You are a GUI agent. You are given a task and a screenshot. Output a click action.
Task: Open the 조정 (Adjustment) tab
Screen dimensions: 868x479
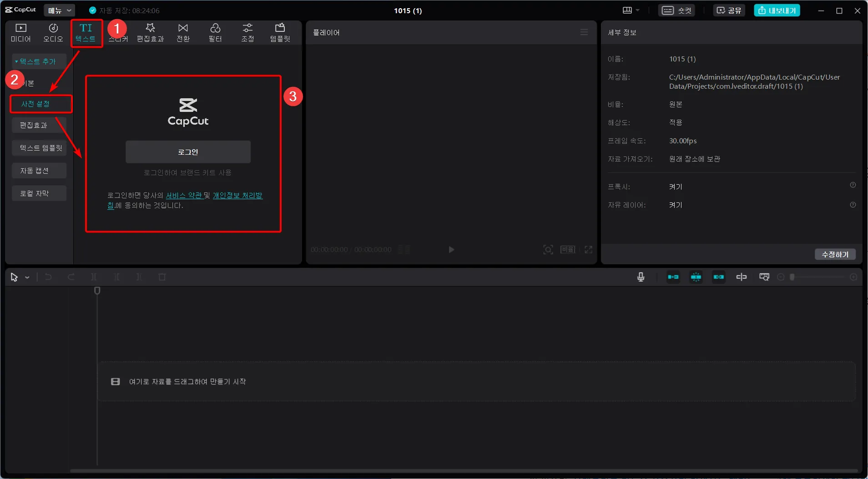point(247,33)
